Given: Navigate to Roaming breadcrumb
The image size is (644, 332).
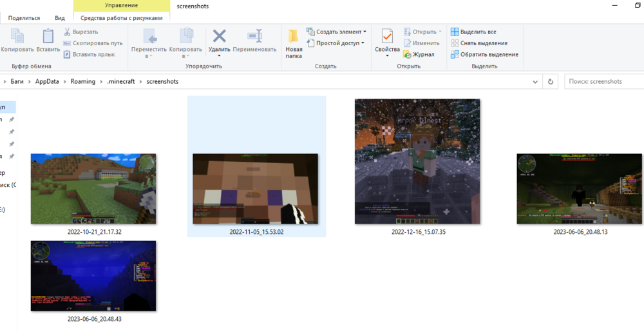Looking at the screenshot, I should [x=82, y=81].
